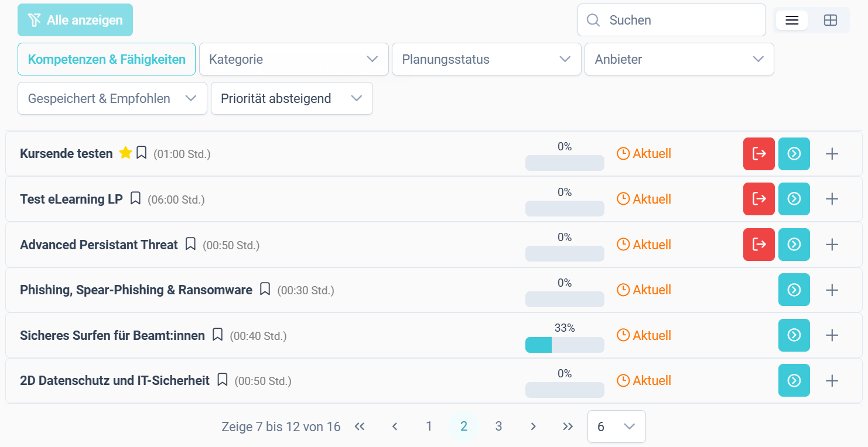Click play icon for 2D Datenschutz und IT-Sicherheit
Viewport: 868px width, 447px height.
794,380
